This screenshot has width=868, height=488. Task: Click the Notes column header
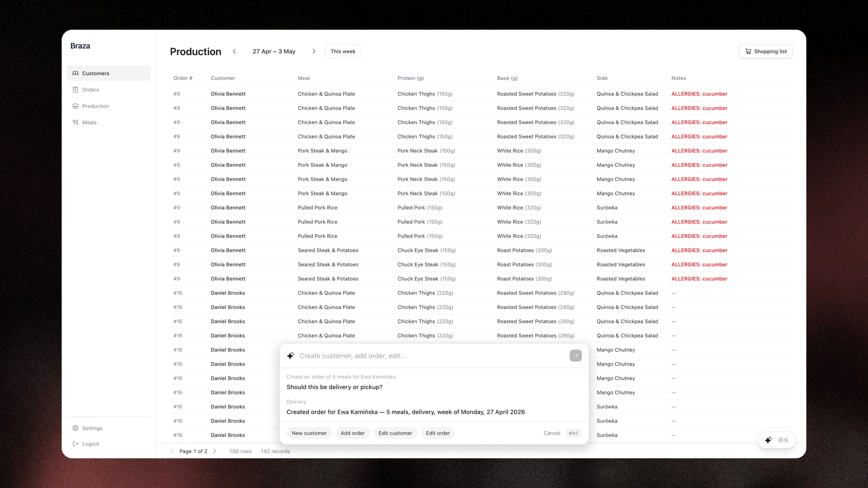(679, 78)
